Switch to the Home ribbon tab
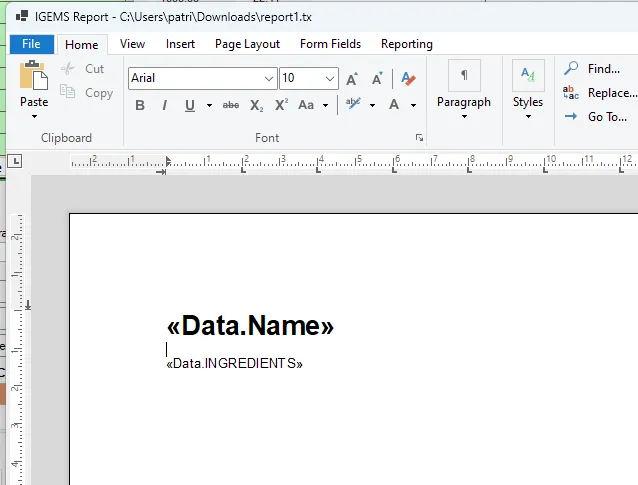Image resolution: width=638 pixels, height=485 pixels. click(82, 44)
